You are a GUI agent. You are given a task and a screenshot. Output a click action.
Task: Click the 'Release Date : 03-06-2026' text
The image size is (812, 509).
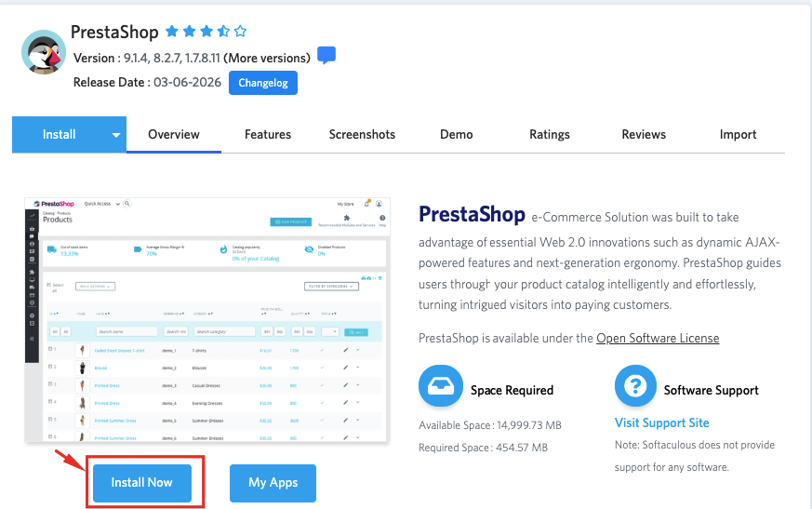147,83
